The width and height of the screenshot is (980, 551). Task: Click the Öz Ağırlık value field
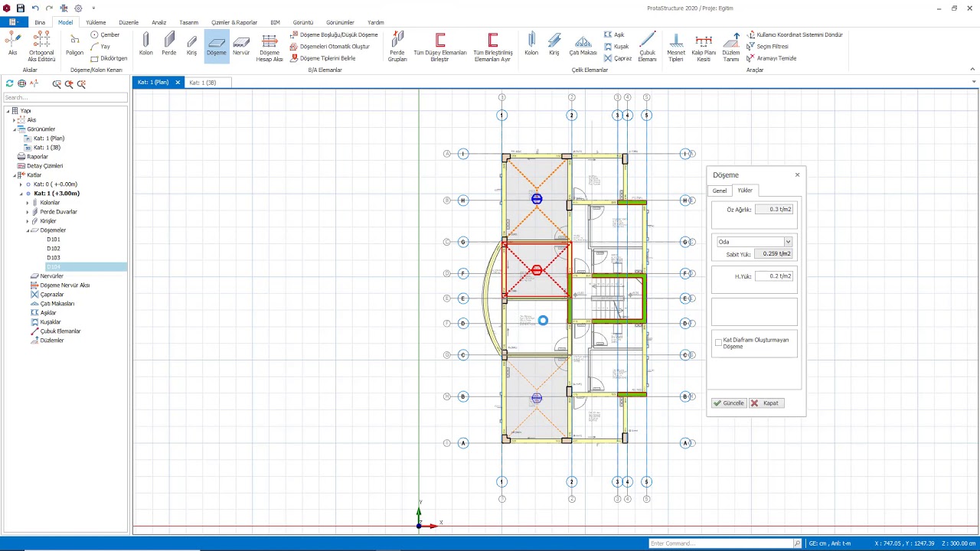(x=774, y=209)
